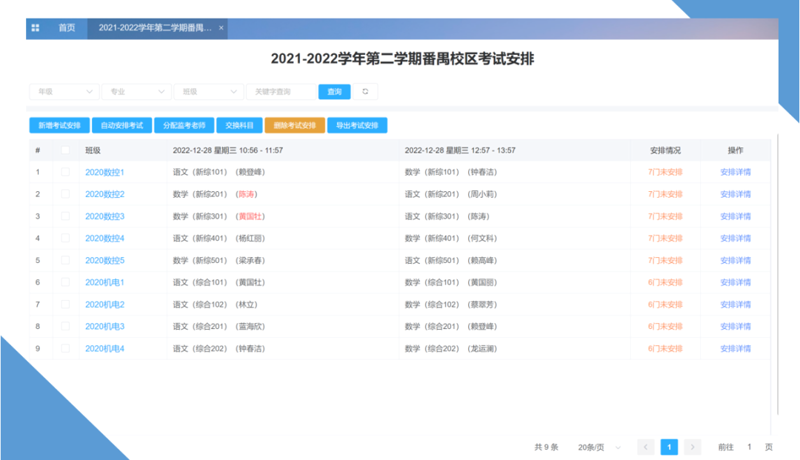
Task: Open 安排详情 for row 2020数控1
Action: coord(735,172)
